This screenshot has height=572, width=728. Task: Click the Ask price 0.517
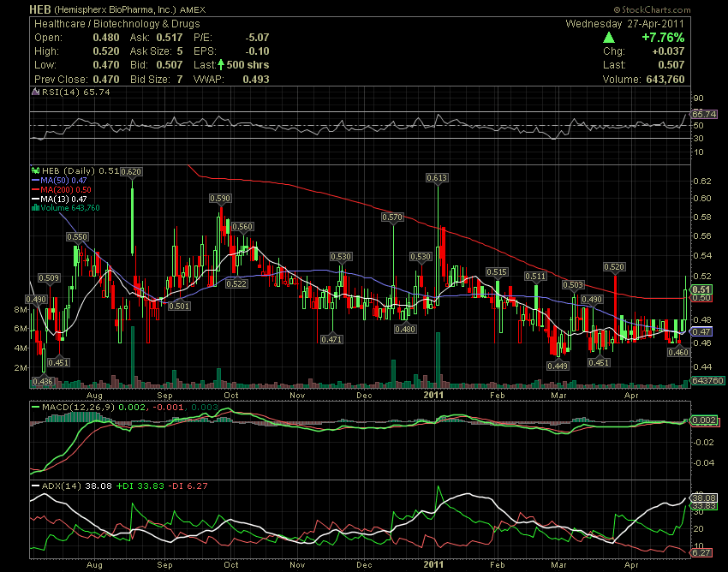point(170,38)
